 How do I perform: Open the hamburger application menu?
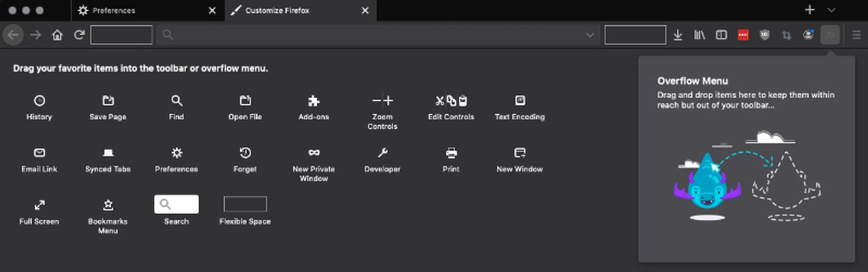[856, 35]
